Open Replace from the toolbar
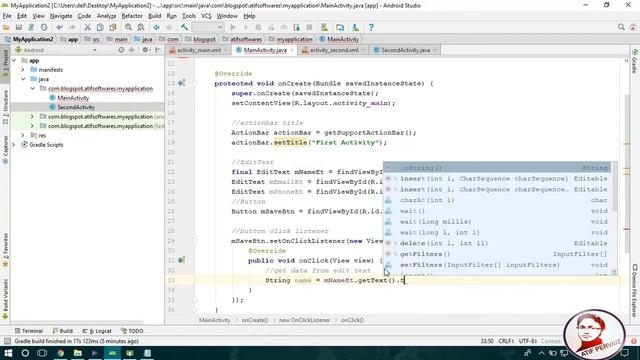640x360 pixels. click(141, 27)
